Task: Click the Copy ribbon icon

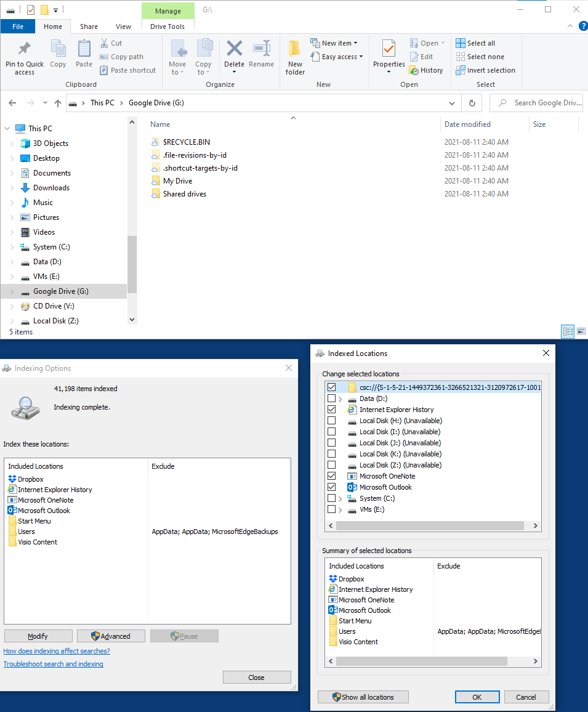Action: 58,49
